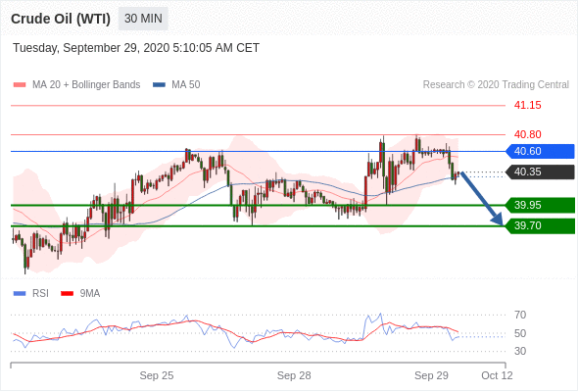Image resolution: width=578 pixels, height=392 pixels.
Task: Click the Sep 28 date axis label
Action: [294, 375]
